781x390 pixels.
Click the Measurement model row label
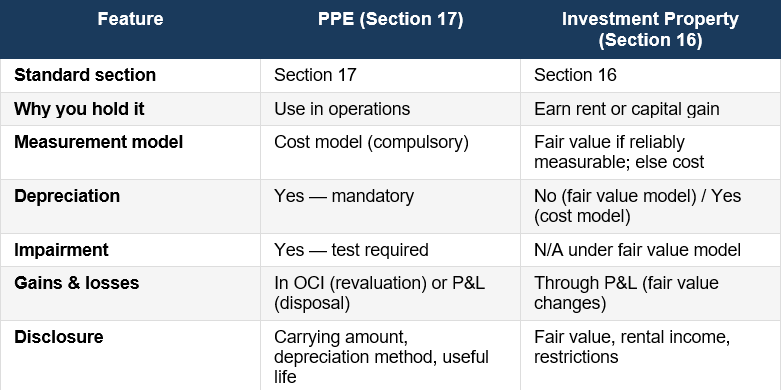[x=99, y=142]
